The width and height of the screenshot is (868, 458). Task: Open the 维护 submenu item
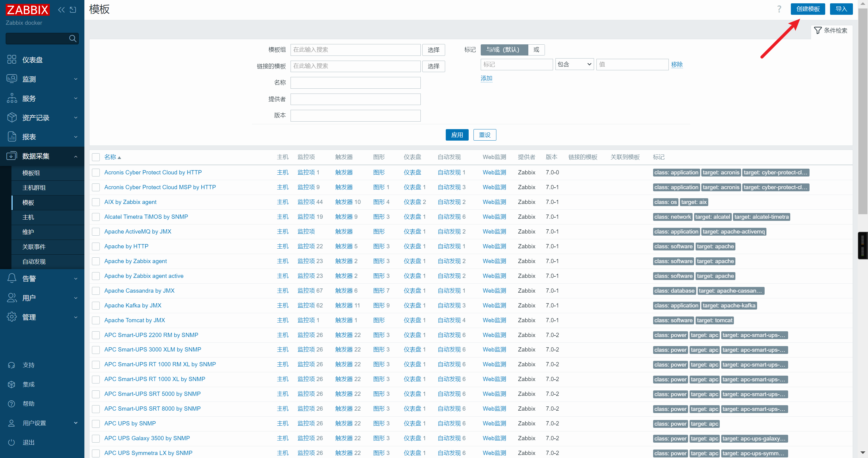[x=48, y=232]
